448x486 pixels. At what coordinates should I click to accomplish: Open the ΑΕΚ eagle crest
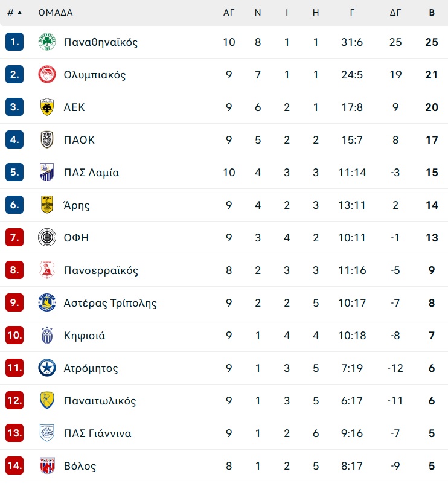click(47, 107)
